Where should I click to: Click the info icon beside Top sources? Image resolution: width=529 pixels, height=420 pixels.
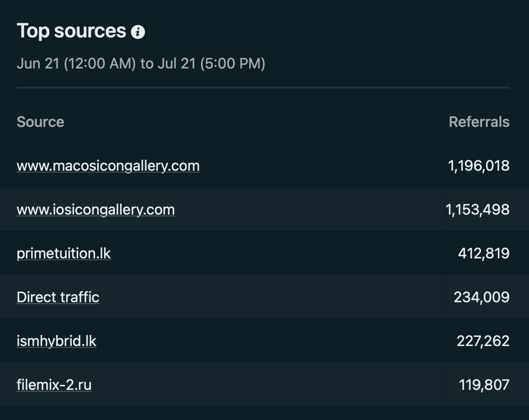pyautogui.click(x=138, y=32)
